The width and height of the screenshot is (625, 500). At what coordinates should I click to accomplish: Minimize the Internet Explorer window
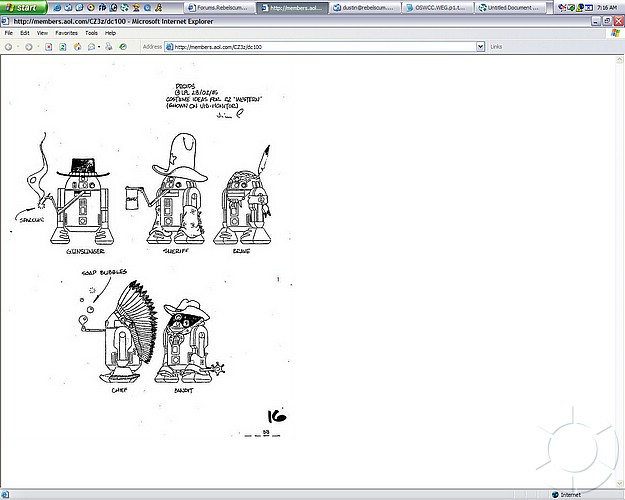click(x=595, y=21)
